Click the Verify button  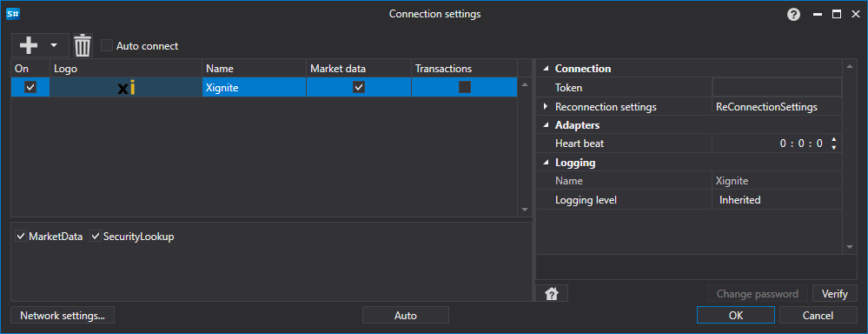[x=835, y=294]
